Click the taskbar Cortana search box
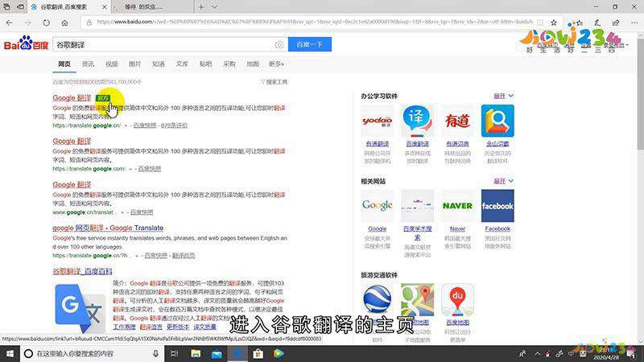This screenshot has height=362, width=644. [x=92, y=354]
